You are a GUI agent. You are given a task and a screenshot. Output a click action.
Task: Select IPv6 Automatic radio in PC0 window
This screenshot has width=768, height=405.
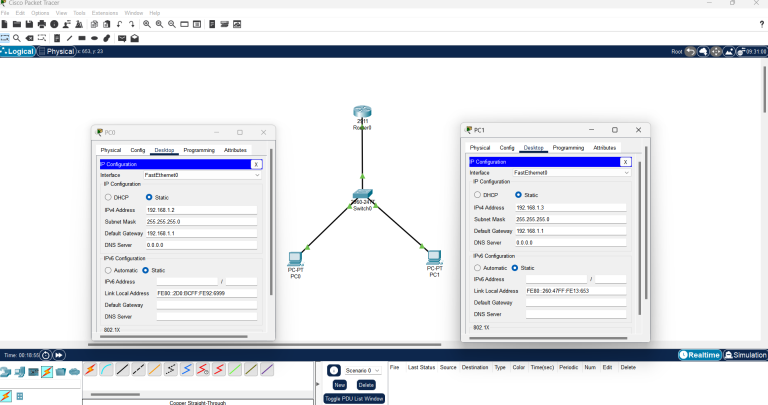point(108,270)
